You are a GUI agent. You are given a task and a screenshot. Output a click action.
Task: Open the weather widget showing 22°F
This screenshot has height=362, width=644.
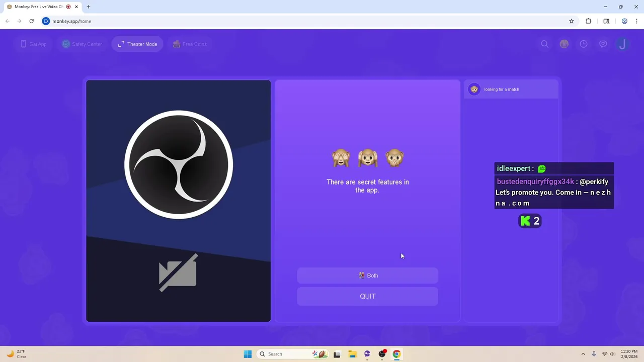[x=16, y=354]
